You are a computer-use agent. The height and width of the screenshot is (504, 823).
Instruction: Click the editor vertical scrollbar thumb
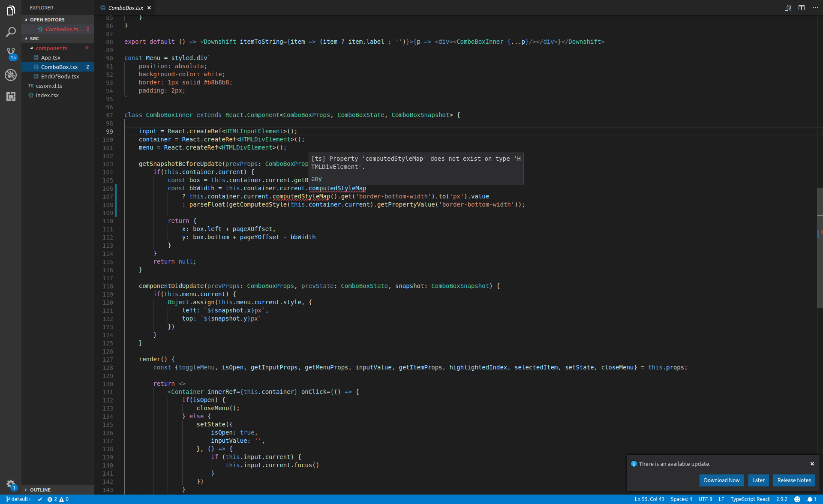tap(820, 248)
